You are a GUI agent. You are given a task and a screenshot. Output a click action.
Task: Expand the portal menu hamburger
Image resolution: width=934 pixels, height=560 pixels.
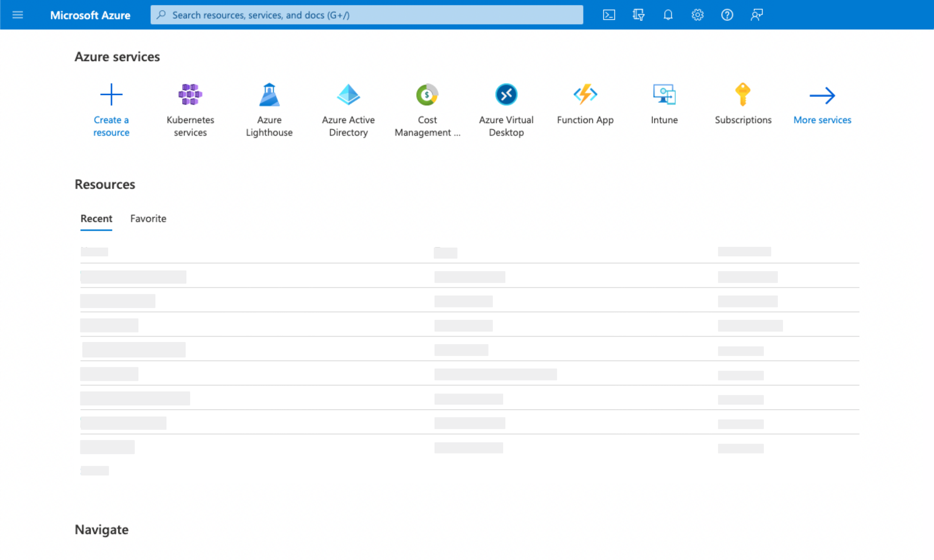coord(18,15)
